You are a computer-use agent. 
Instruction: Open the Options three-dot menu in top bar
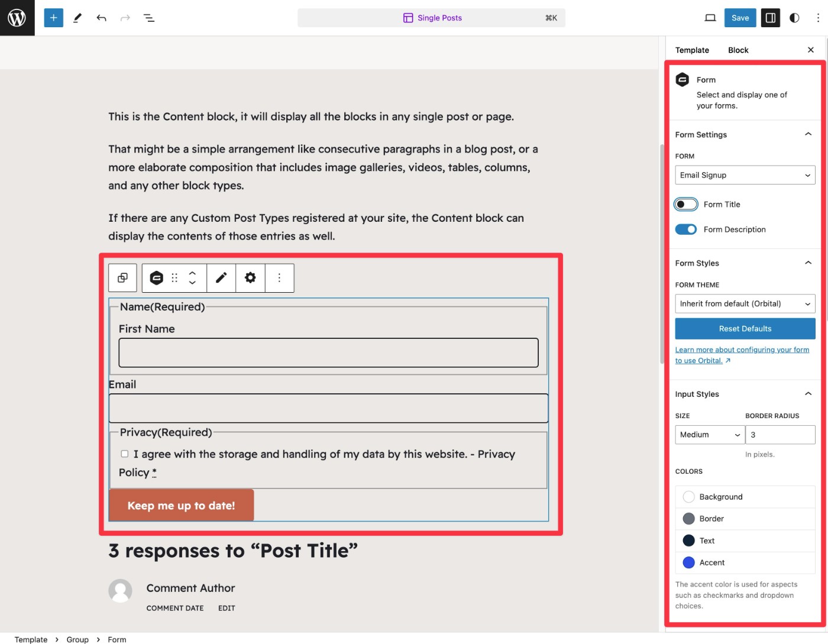tap(818, 18)
